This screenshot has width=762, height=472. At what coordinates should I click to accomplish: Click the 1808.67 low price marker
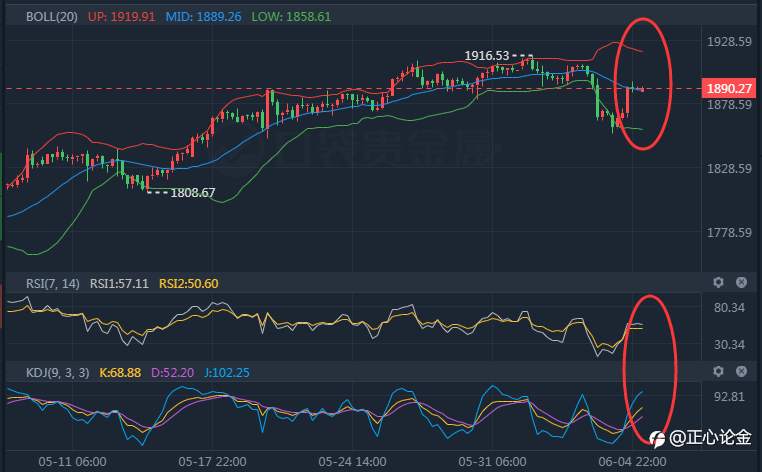pyautogui.click(x=192, y=193)
